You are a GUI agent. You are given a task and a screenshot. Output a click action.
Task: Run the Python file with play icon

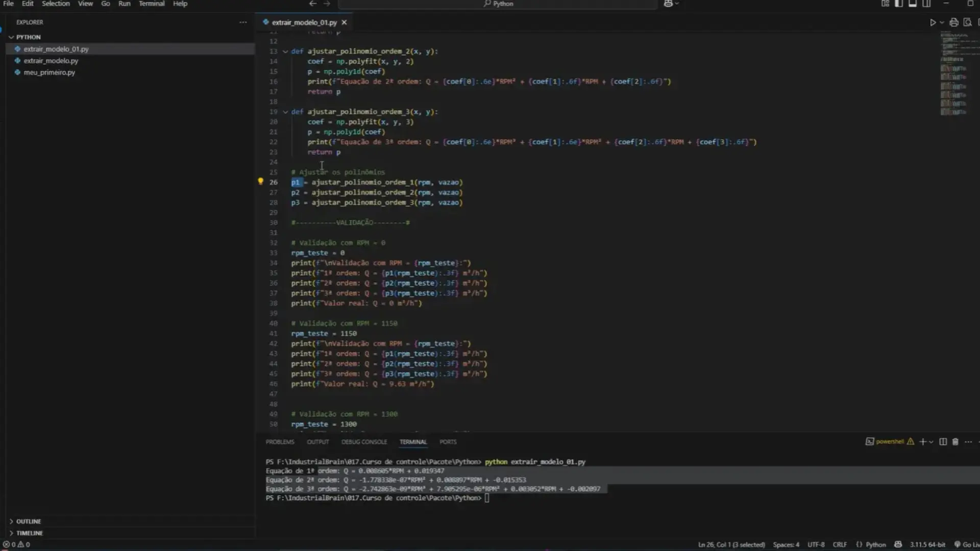tap(933, 22)
